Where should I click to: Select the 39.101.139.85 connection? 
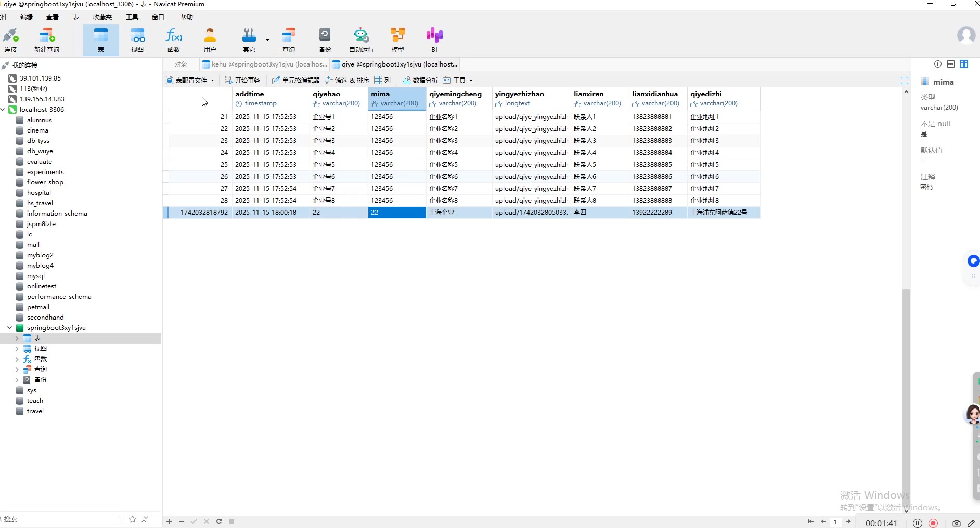[40, 78]
